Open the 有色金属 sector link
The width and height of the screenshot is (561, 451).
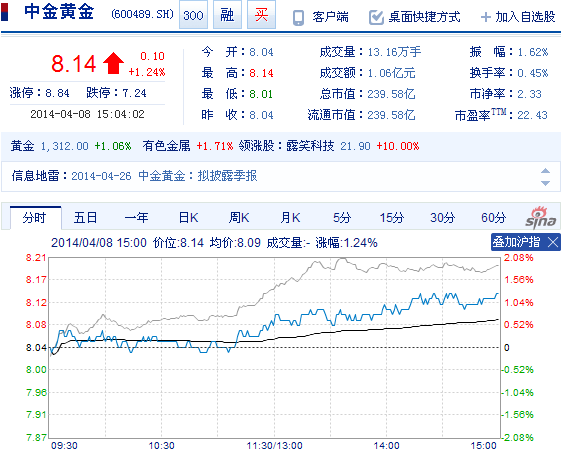coord(166,146)
